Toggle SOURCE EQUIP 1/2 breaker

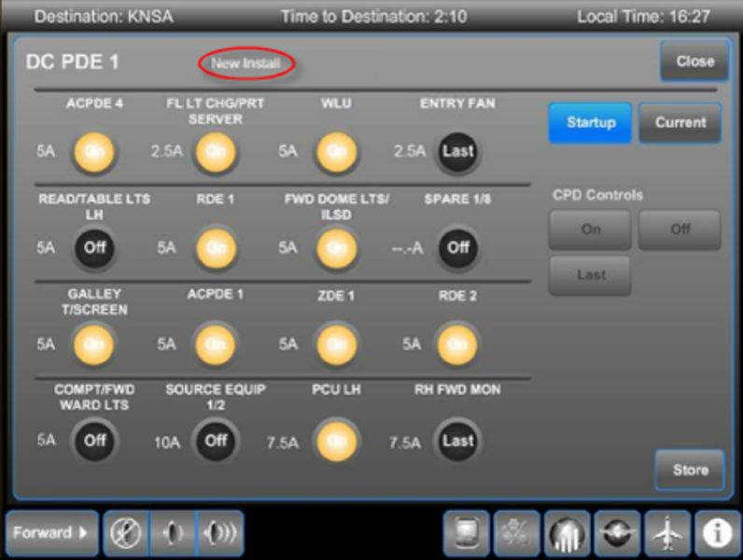click(x=216, y=441)
